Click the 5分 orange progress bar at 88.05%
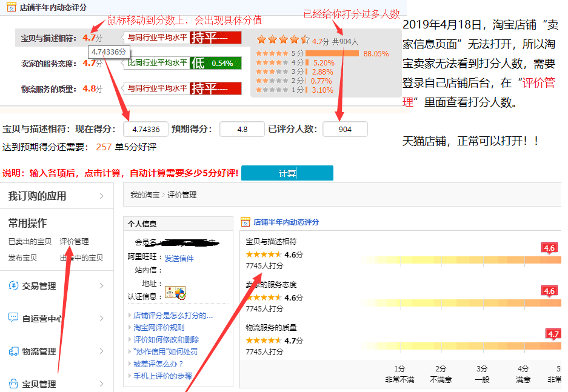This screenshot has width=568, height=392. pos(332,53)
